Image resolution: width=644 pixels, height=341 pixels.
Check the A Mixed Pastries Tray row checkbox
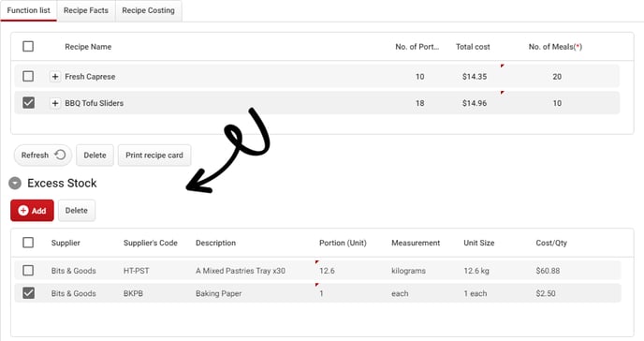pyautogui.click(x=28, y=271)
